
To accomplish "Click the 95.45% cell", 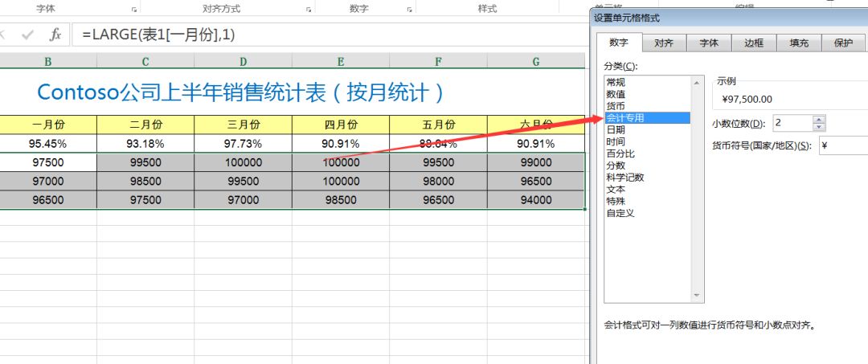I will click(x=48, y=144).
